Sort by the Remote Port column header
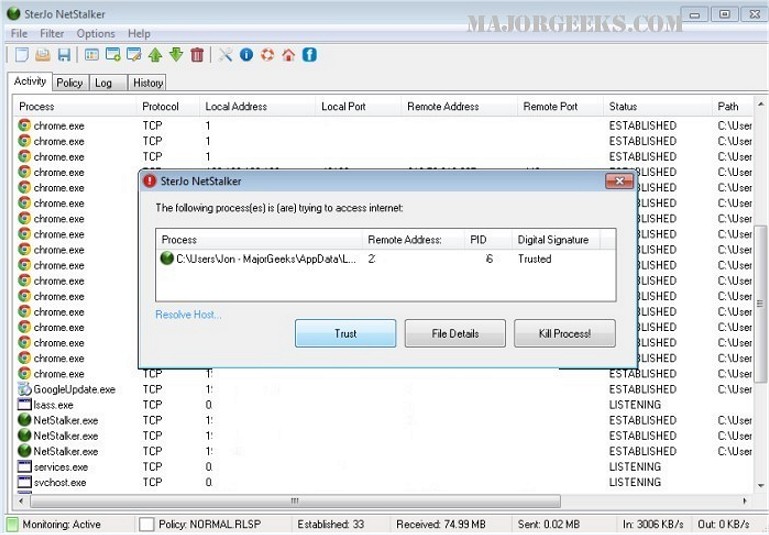This screenshot has width=769, height=535. coord(560,106)
